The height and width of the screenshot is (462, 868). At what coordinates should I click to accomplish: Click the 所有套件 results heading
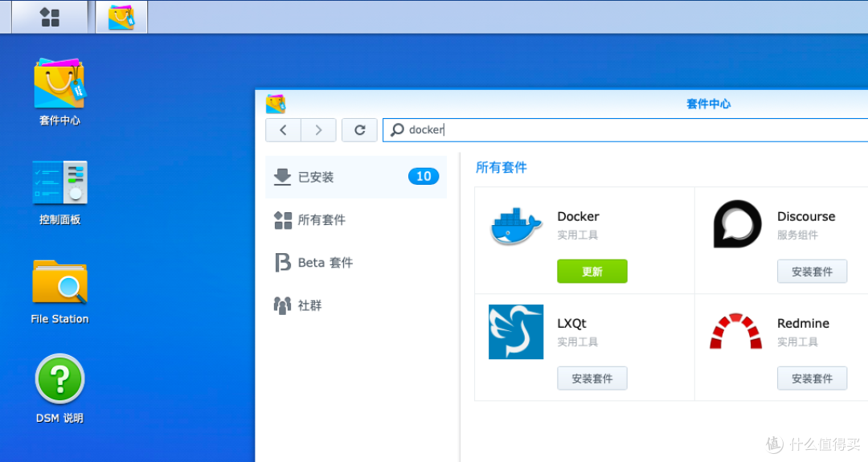502,168
